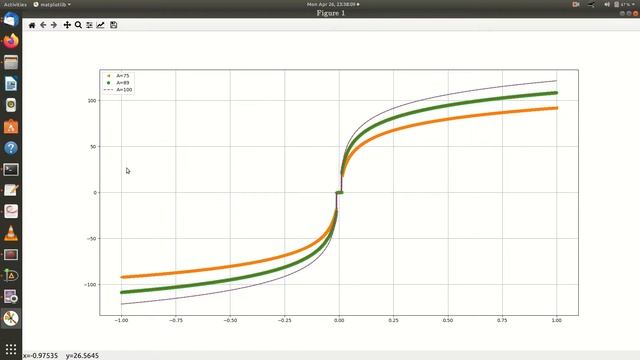640x360 pixels.
Task: Open Ubuntu Software from the dock
Action: pos(11,127)
